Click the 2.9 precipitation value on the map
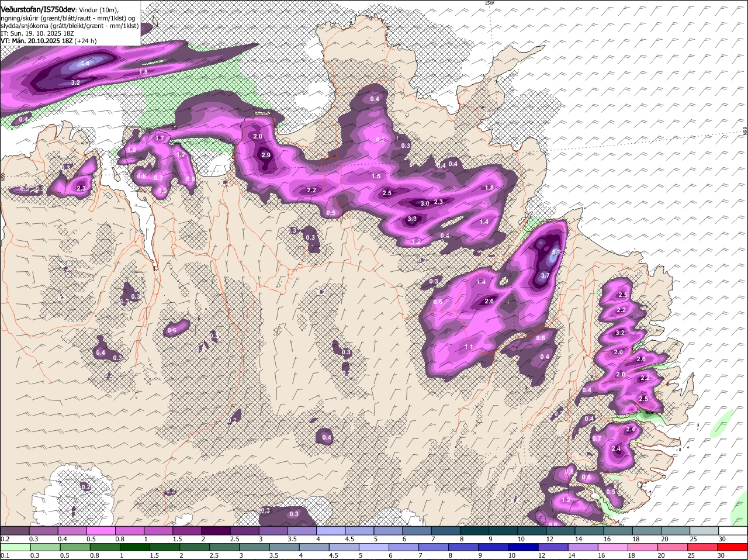The image size is (748, 560). pos(266,155)
